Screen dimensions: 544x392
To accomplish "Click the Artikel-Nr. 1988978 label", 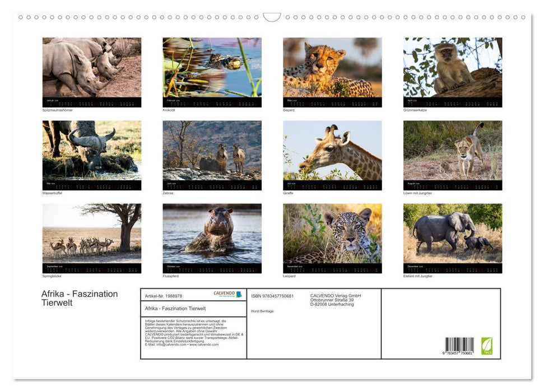I will pos(164,296).
